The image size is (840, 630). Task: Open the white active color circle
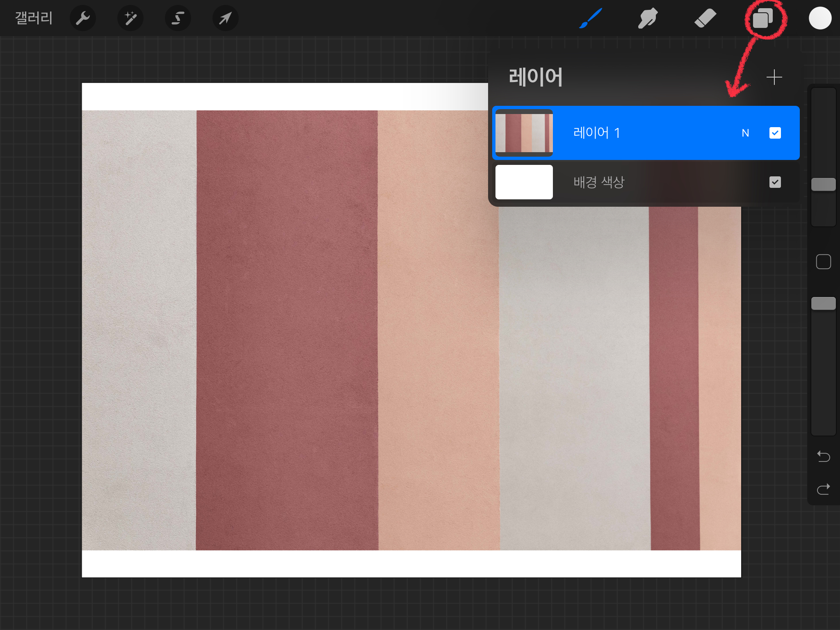coord(820,18)
